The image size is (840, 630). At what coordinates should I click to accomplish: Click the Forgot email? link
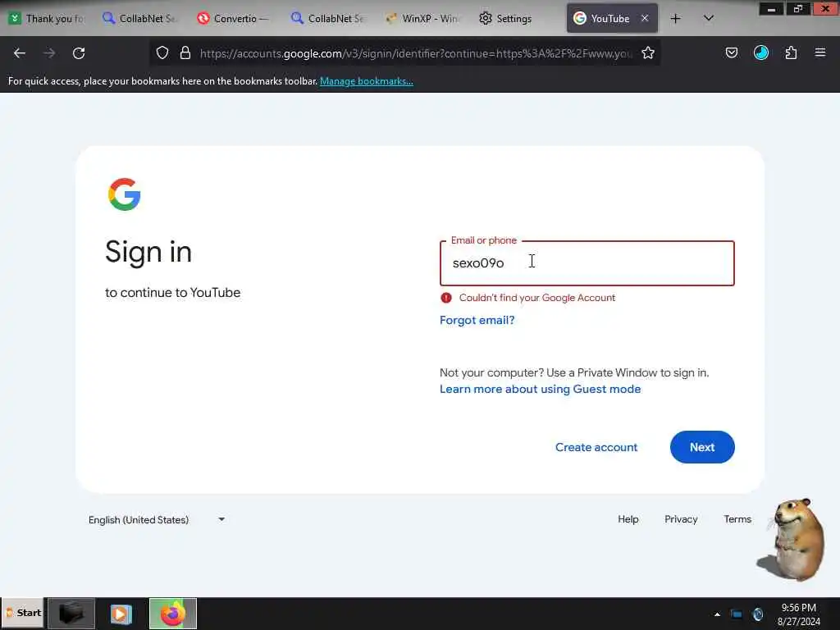pos(477,321)
